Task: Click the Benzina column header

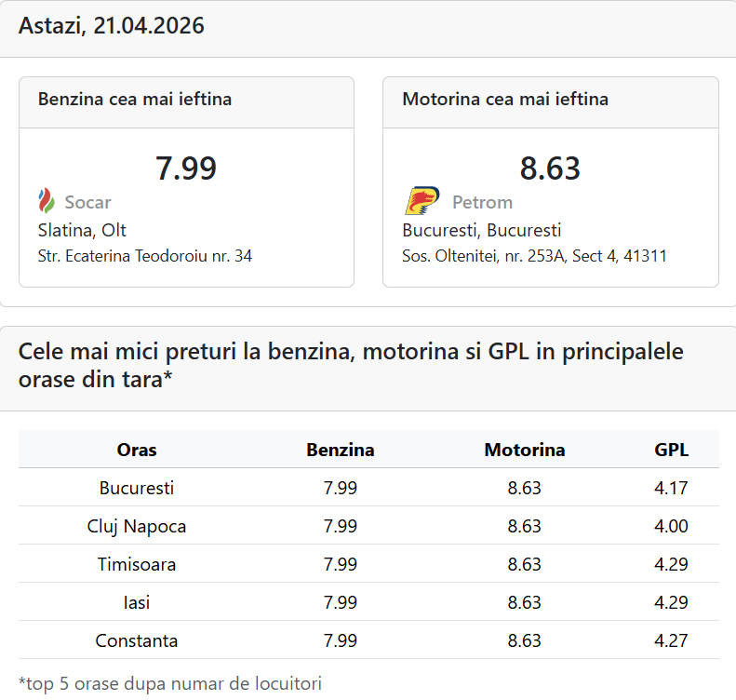Action: (341, 451)
